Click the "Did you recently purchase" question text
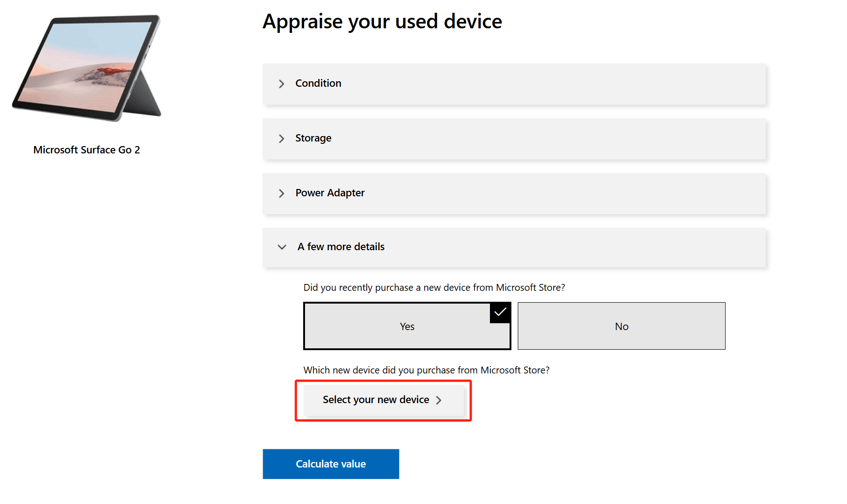 coord(434,287)
